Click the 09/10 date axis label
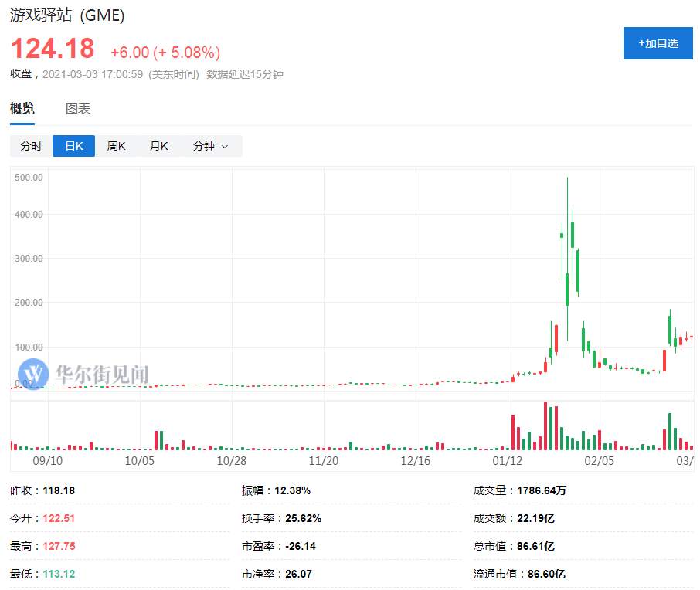 tap(48, 460)
